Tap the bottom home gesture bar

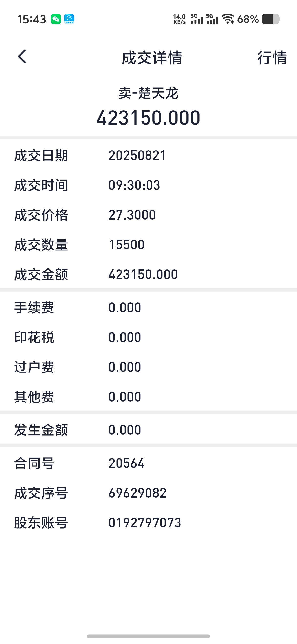tap(148, 636)
